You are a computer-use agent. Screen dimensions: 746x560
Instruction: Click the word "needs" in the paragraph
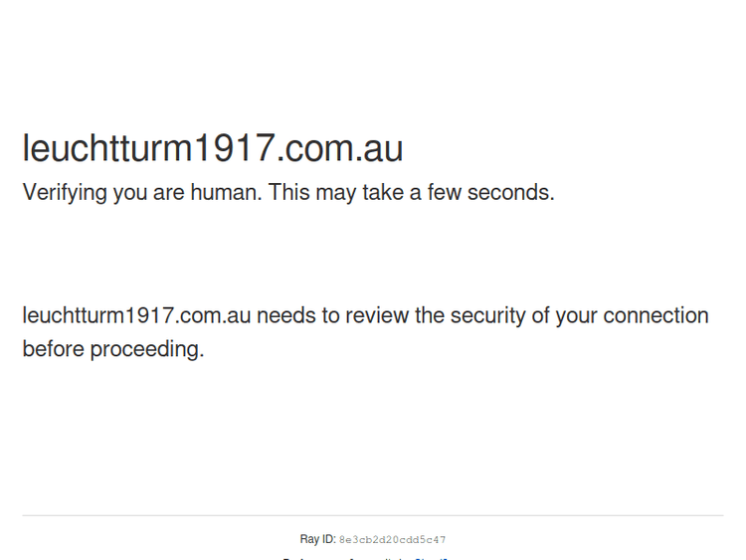(286, 316)
